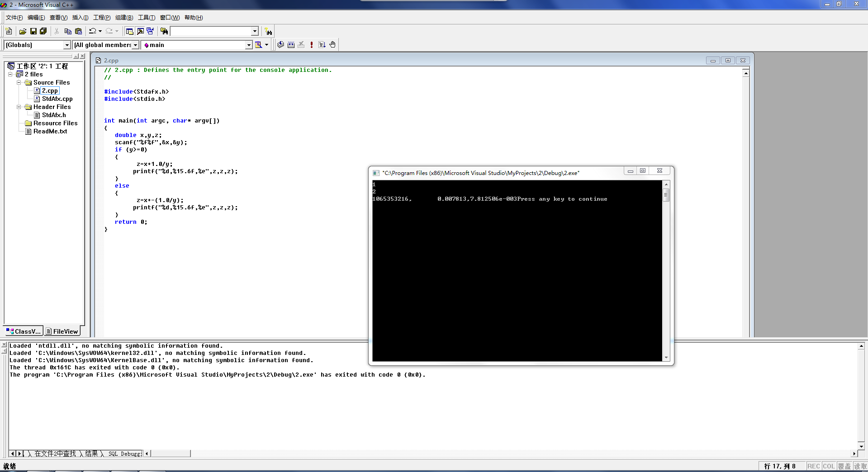Open WizardBar actions dropdown arrow

click(x=266, y=45)
